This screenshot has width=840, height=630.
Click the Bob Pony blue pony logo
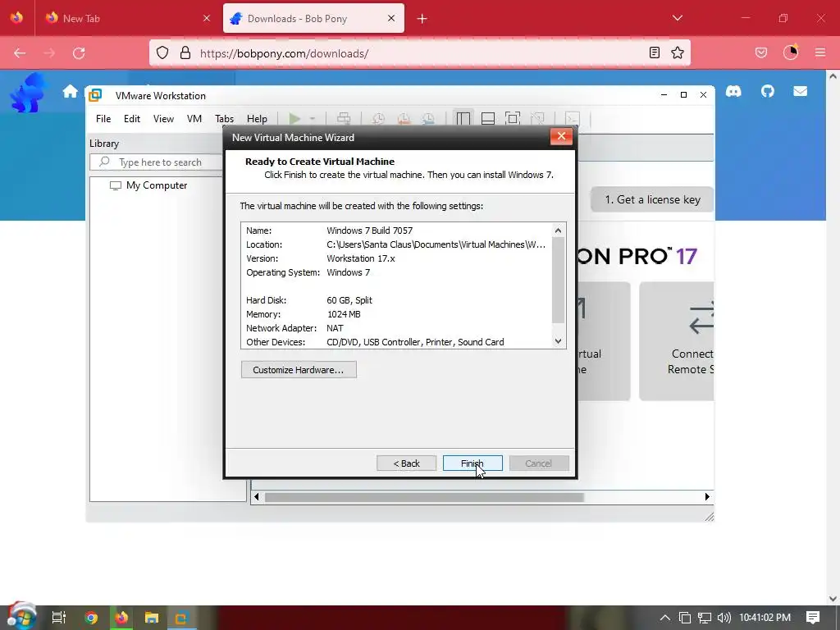click(x=29, y=92)
